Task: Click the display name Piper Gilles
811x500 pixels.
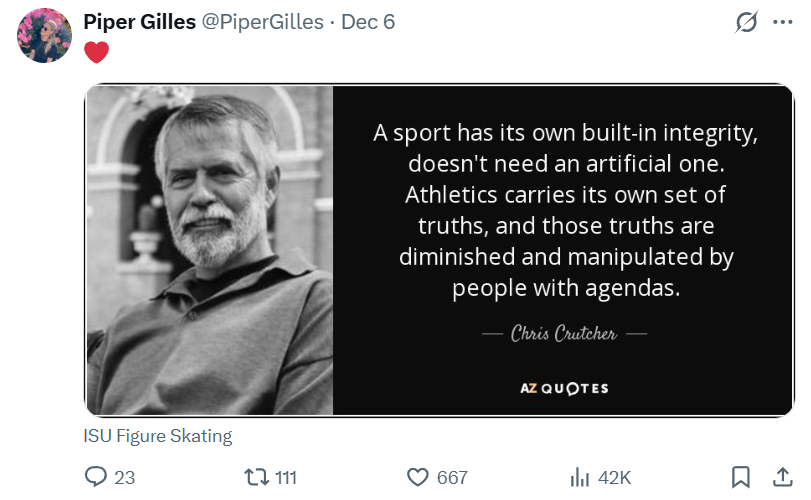Action: pyautogui.click(x=139, y=22)
